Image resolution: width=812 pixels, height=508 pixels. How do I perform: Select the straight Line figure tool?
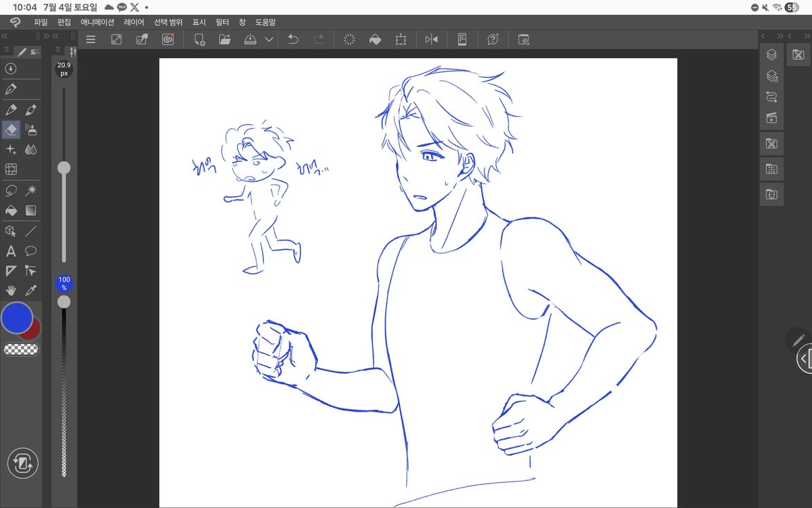pos(30,231)
